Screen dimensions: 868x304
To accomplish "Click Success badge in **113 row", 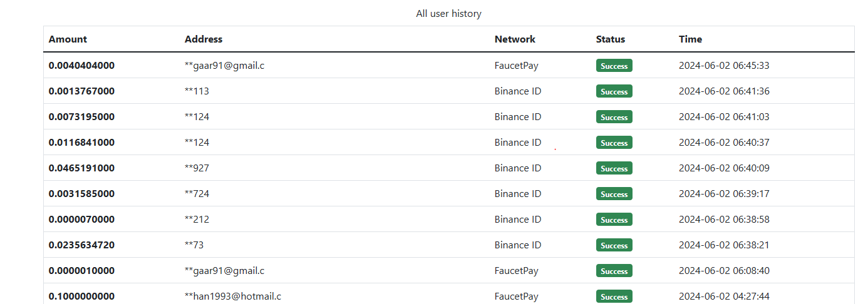I will click(614, 91).
